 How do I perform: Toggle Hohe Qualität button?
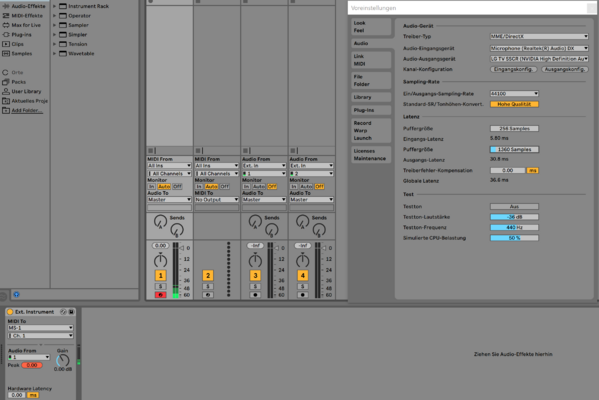[x=514, y=104]
